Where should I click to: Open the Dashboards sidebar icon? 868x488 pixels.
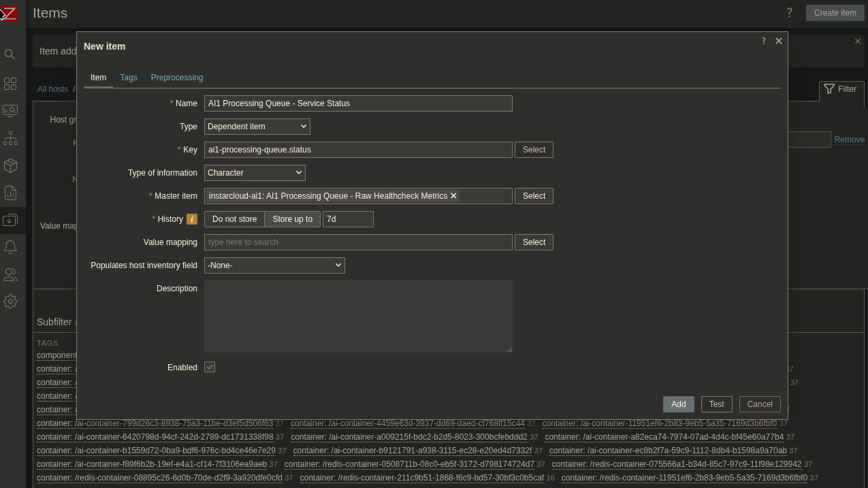tap(10, 84)
